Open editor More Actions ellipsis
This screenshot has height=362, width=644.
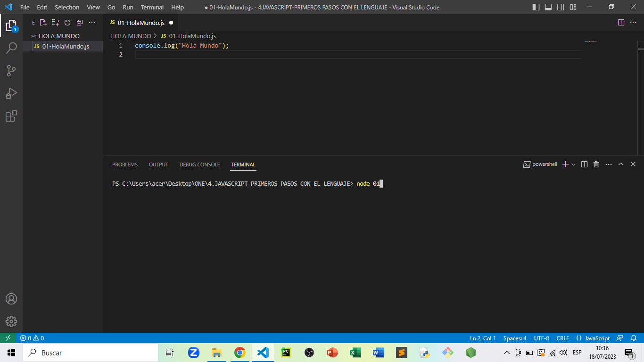click(x=633, y=23)
